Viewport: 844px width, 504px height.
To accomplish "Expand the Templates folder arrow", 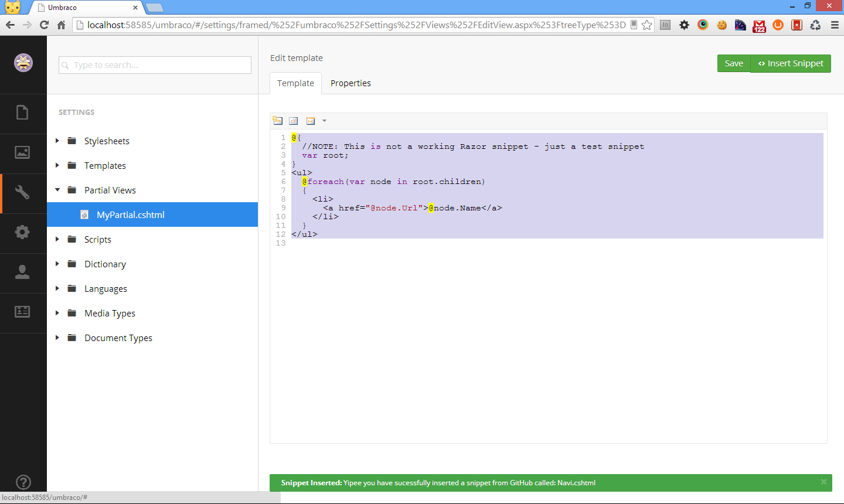I will tap(57, 165).
